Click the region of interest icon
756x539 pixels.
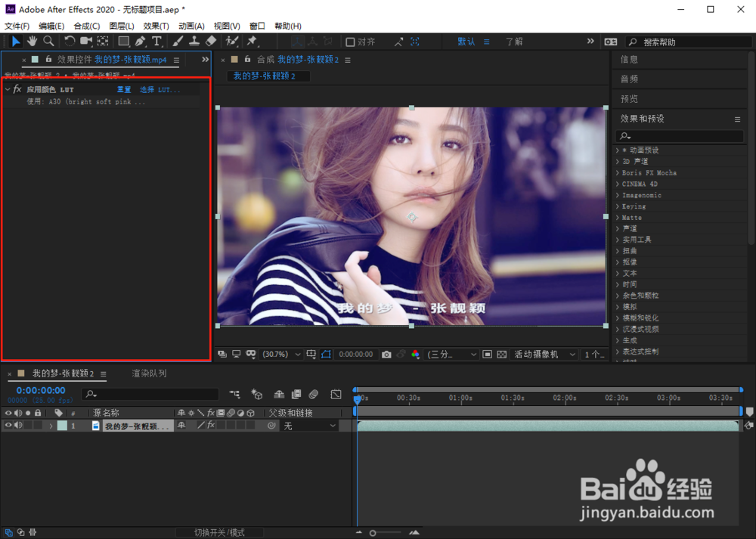tap(488, 355)
